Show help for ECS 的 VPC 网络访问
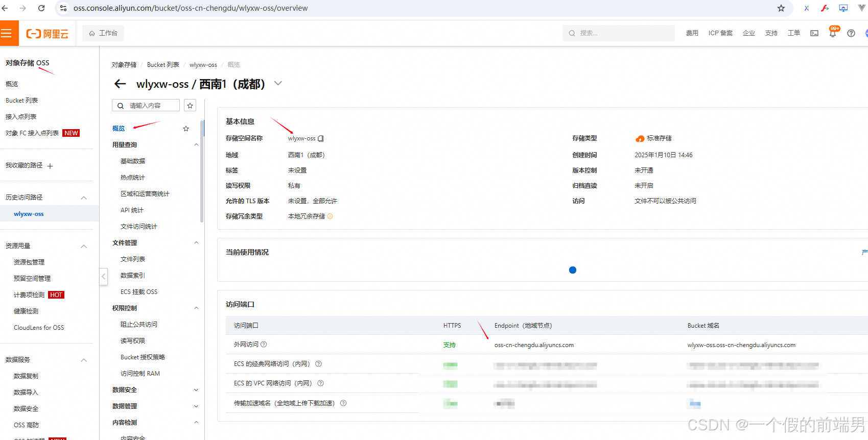The height and width of the screenshot is (440, 868). coord(320,383)
